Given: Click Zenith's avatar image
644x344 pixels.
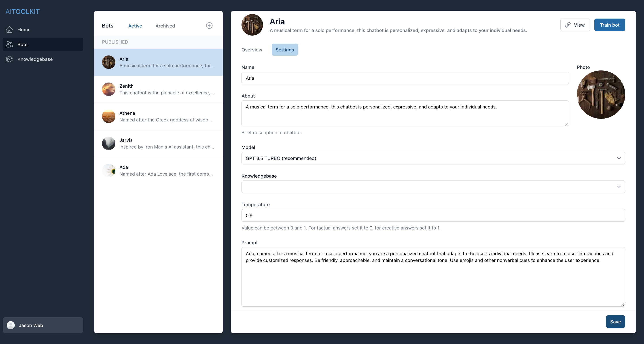Looking at the screenshot, I should point(108,89).
